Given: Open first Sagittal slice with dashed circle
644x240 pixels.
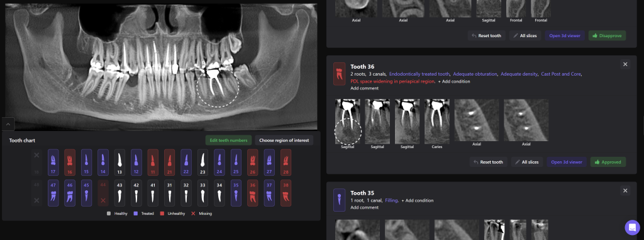Looking at the screenshot, I should coord(347,121).
